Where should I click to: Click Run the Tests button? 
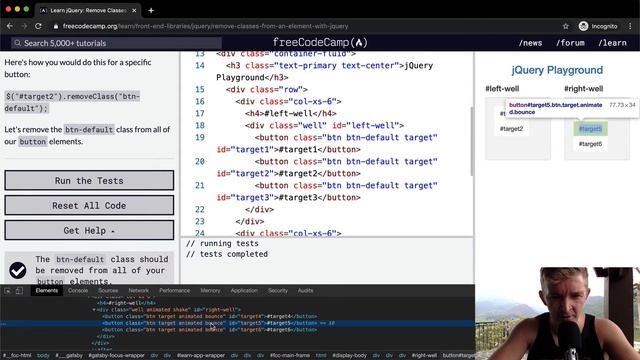[89, 180]
